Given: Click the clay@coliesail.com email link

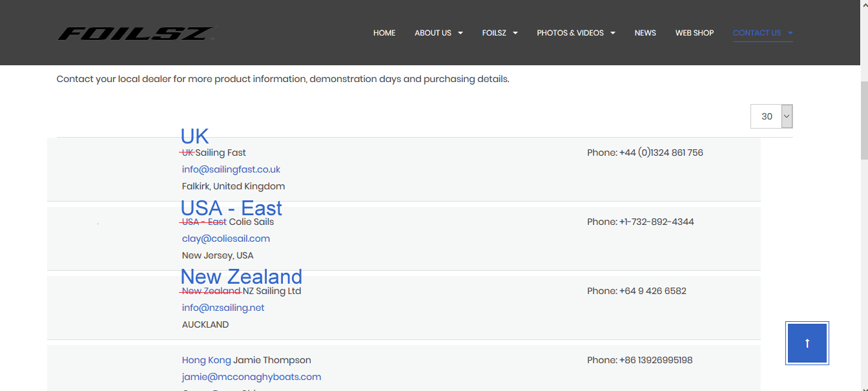Looking at the screenshot, I should 226,238.
